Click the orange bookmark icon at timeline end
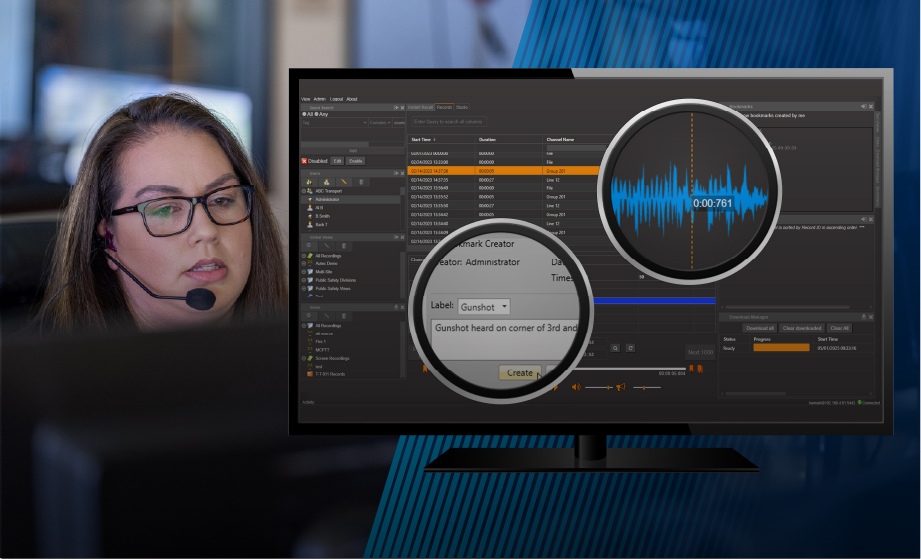Viewport: 921px width, 559px height. tap(699, 368)
